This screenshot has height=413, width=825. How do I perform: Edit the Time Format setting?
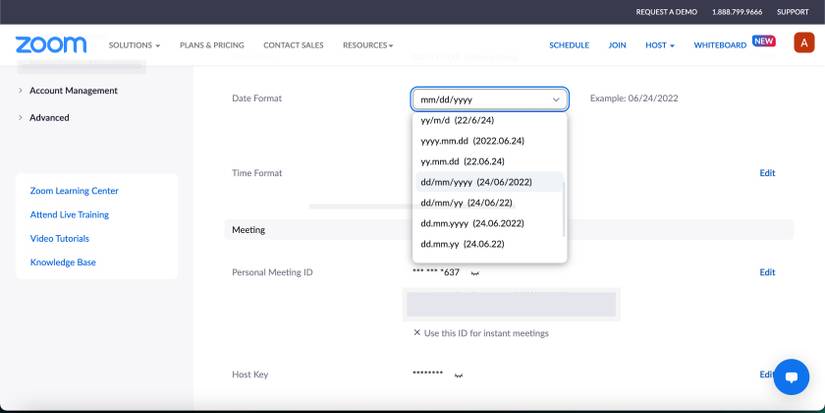[767, 173]
